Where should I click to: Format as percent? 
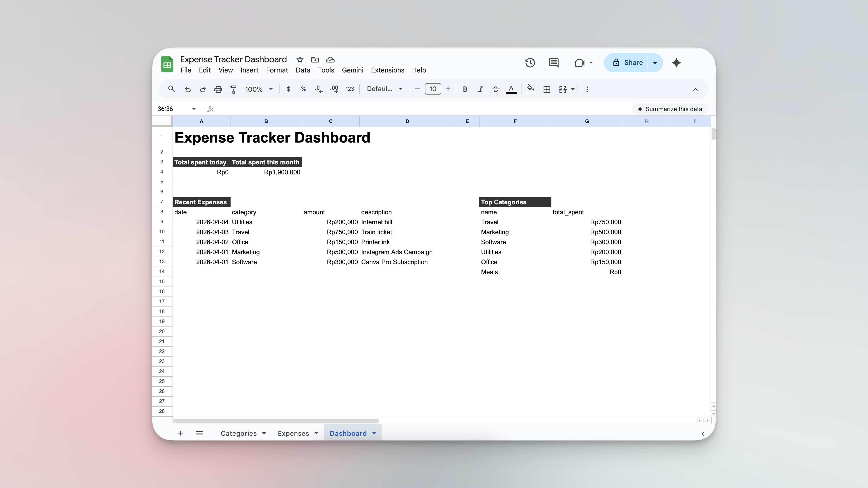tap(304, 89)
